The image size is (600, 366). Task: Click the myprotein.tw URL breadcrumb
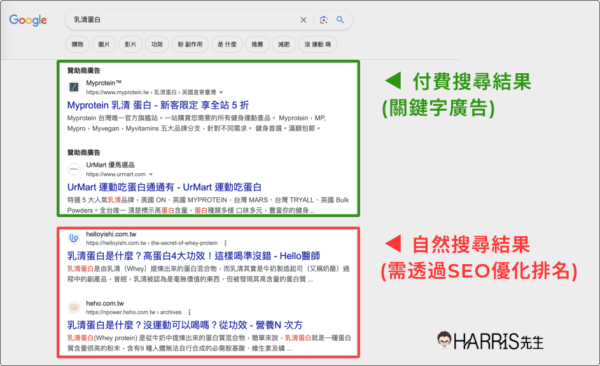[x=151, y=92]
